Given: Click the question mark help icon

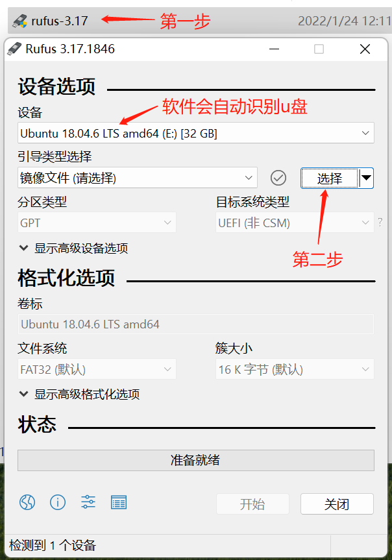Looking at the screenshot, I should click(380, 223).
